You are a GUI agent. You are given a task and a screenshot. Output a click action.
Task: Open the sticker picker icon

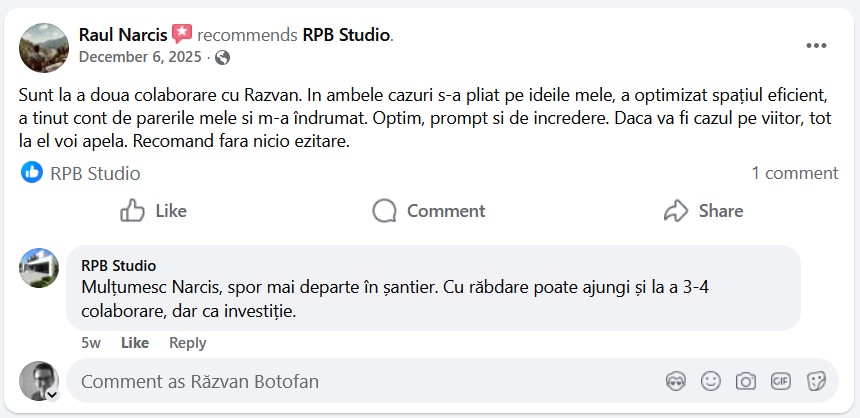pyautogui.click(x=816, y=381)
